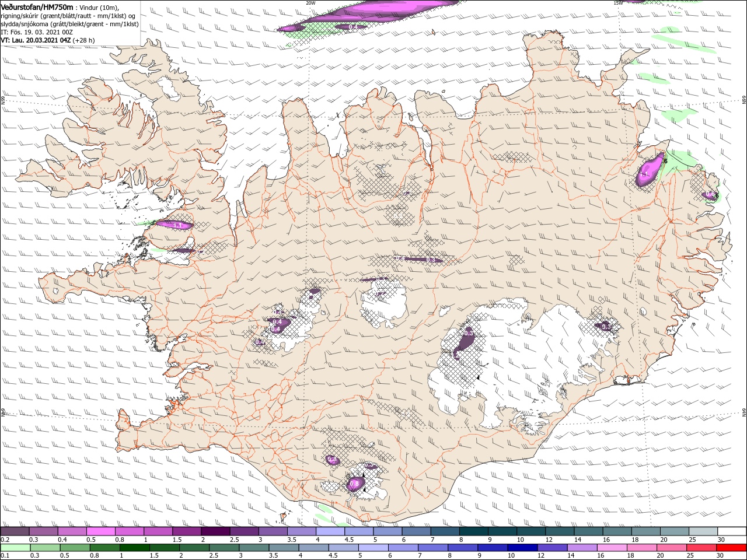Pick the rain legend swatch between 0.5 and 0.8
The height and width of the screenshot is (560, 747).
click(x=75, y=548)
